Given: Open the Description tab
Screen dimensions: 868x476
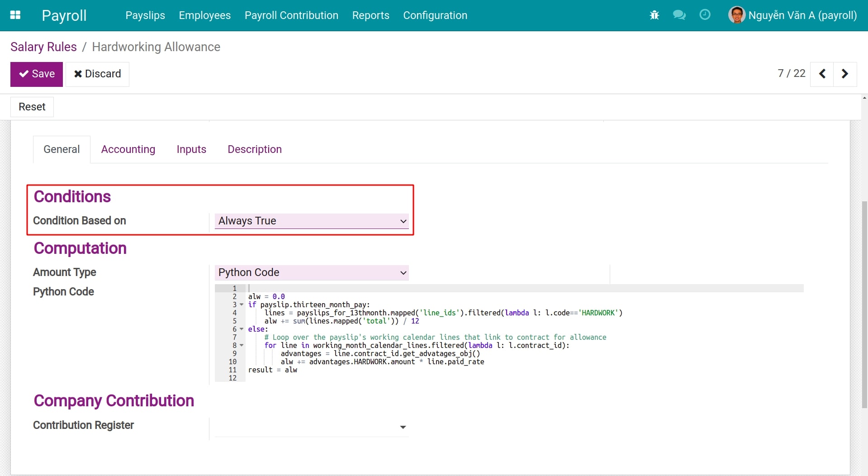Looking at the screenshot, I should pyautogui.click(x=255, y=149).
